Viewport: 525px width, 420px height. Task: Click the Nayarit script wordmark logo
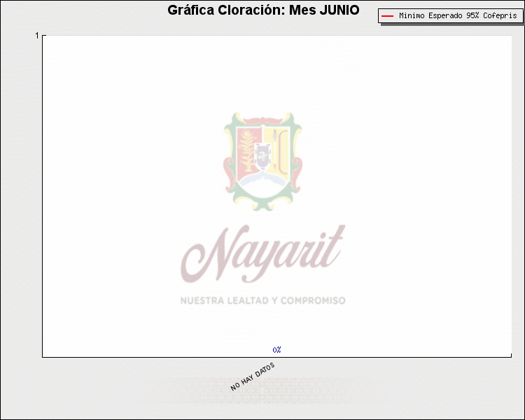262,252
